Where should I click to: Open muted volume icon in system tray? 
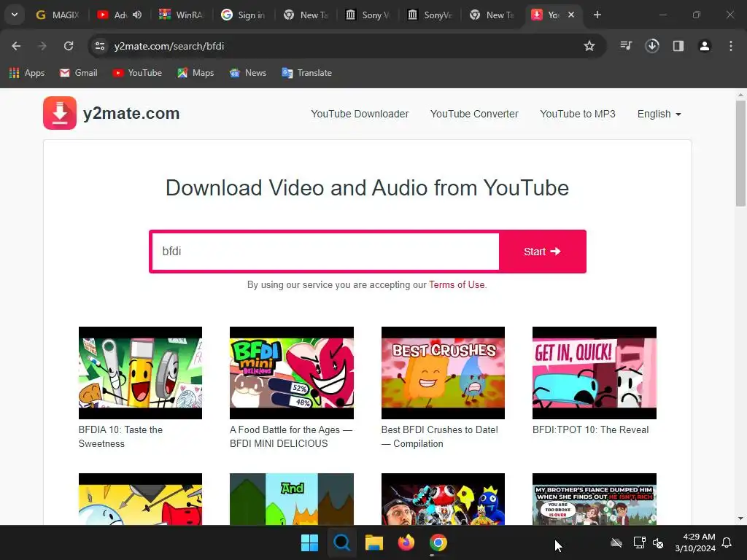click(x=658, y=542)
